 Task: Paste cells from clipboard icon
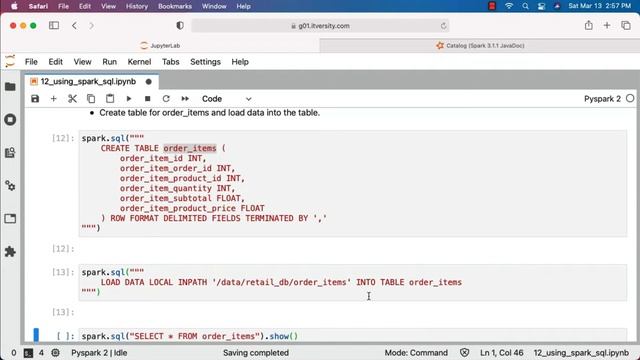pos(110,99)
